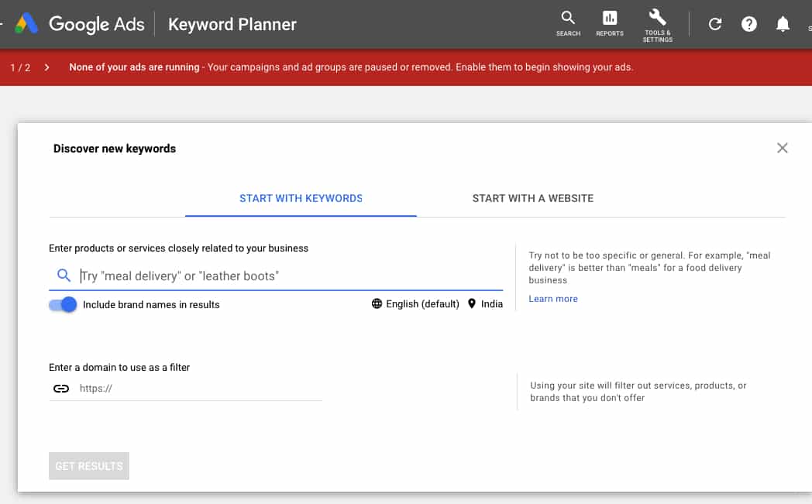Open the help question mark icon
The width and height of the screenshot is (812, 504).
tap(748, 24)
